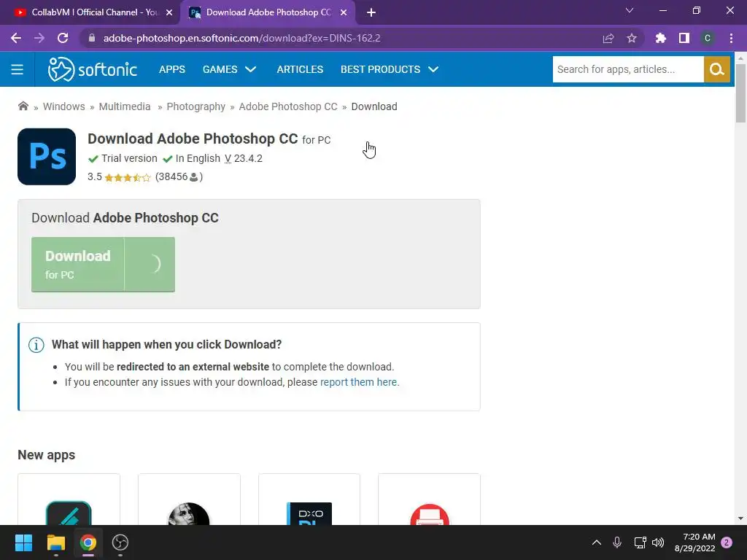Expand the GAMES dropdown

229,69
